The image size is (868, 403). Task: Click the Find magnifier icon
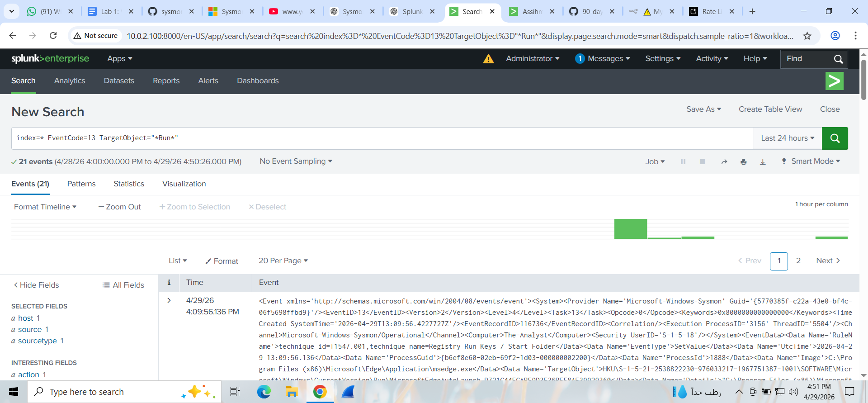(838, 59)
